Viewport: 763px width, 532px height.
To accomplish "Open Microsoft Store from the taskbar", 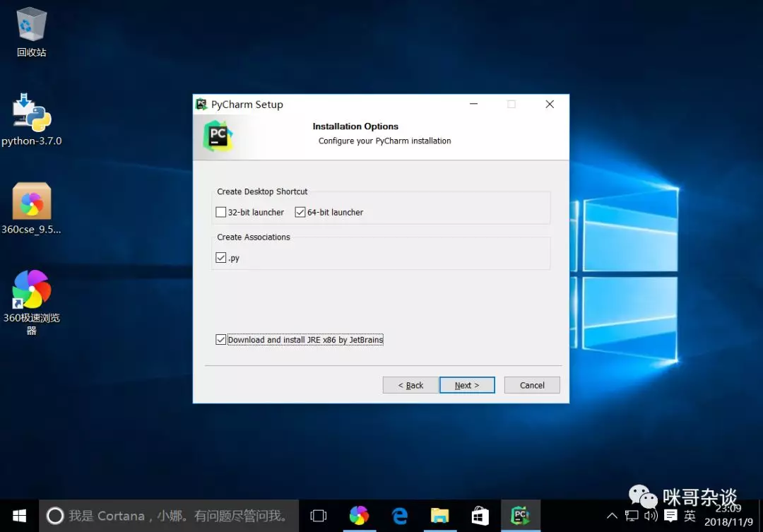I will pos(480,516).
